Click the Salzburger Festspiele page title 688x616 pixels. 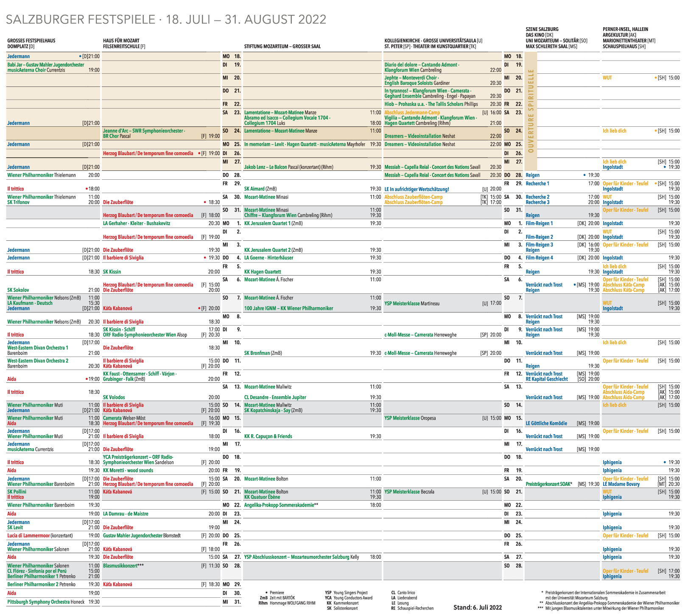click(166, 20)
